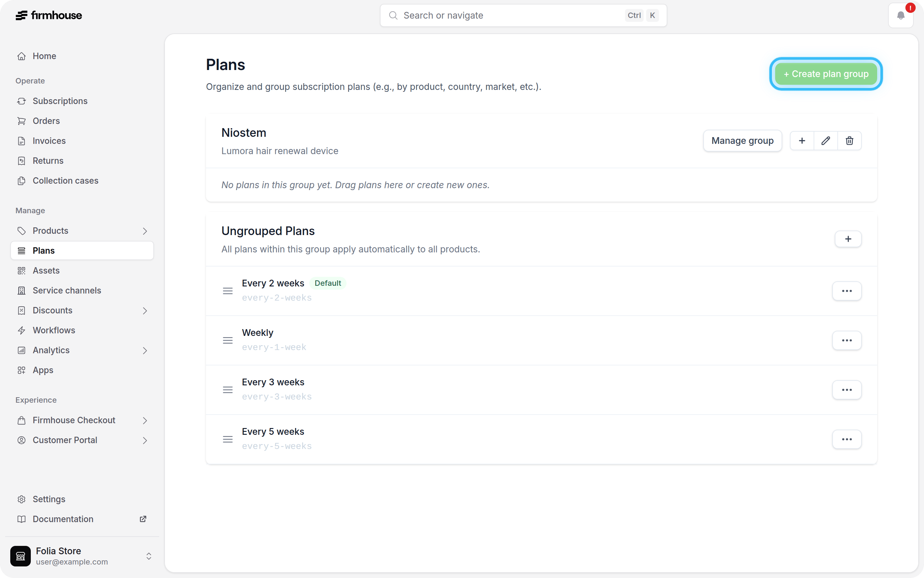Click the Home house icon
This screenshot has height=578, width=924.
pyautogui.click(x=21, y=56)
